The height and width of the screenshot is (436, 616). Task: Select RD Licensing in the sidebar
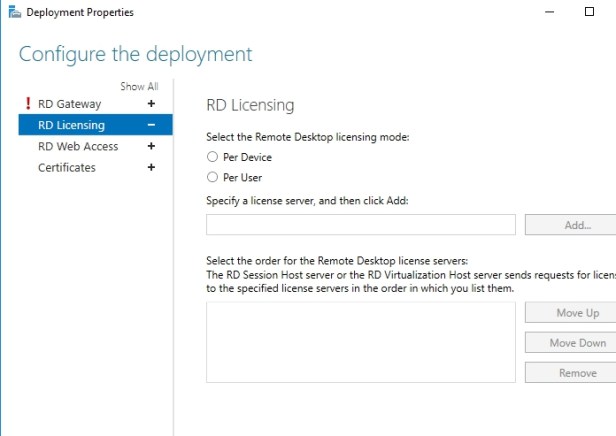pos(71,125)
